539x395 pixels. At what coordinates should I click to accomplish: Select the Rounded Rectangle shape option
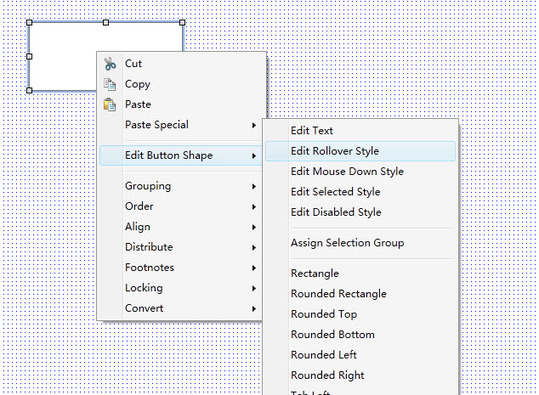(361, 294)
